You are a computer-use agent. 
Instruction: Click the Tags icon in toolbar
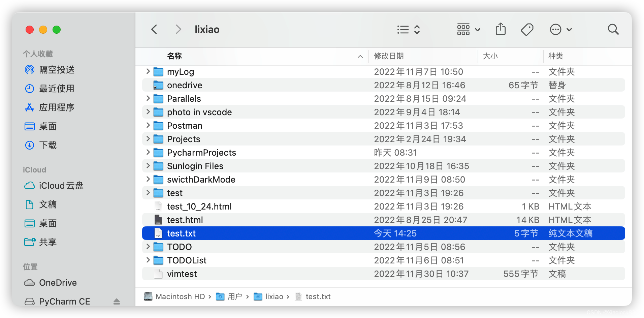click(x=527, y=30)
